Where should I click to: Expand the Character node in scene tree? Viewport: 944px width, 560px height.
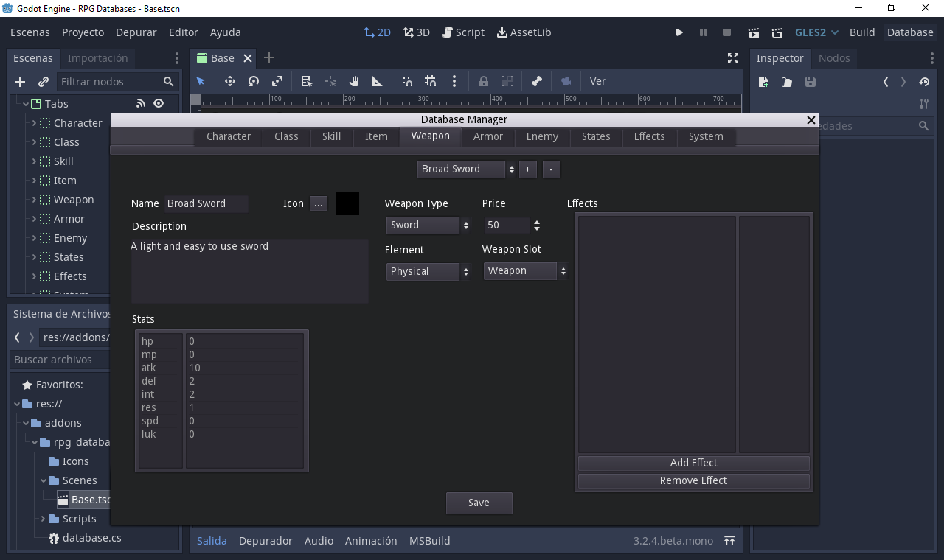[x=34, y=123]
